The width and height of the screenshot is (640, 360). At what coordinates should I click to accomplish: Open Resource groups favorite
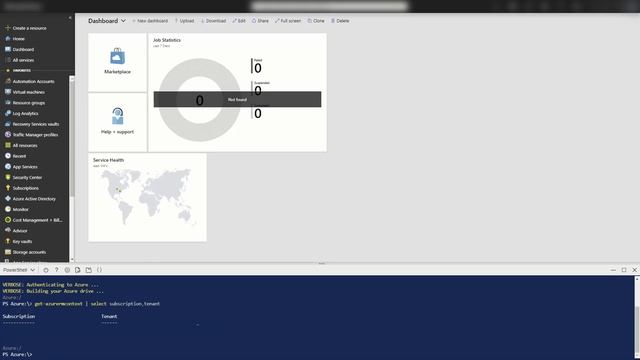pyautogui.click(x=25, y=103)
